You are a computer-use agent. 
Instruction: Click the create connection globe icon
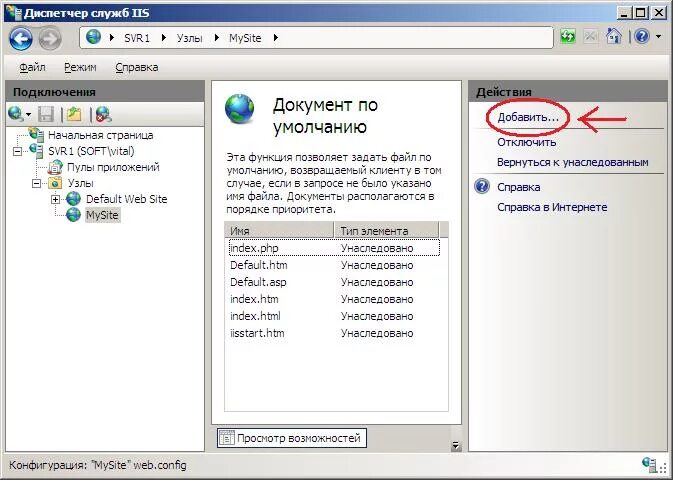pyautogui.click(x=15, y=114)
